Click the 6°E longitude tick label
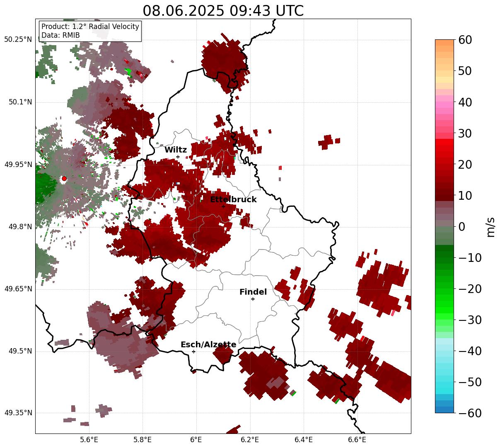This screenshot has height=448, width=500. point(196,439)
